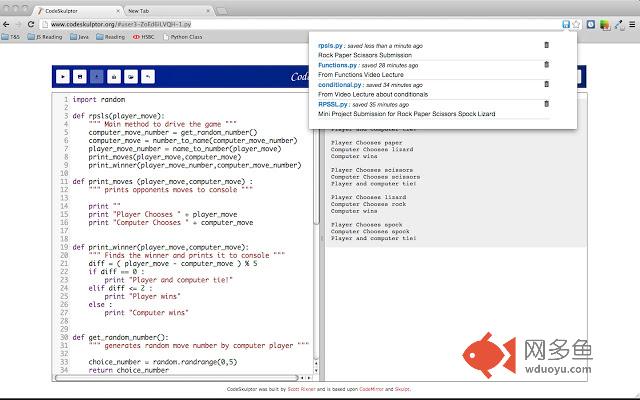Click the Scott Rixner link in footer
The image size is (640, 400).
(302, 389)
